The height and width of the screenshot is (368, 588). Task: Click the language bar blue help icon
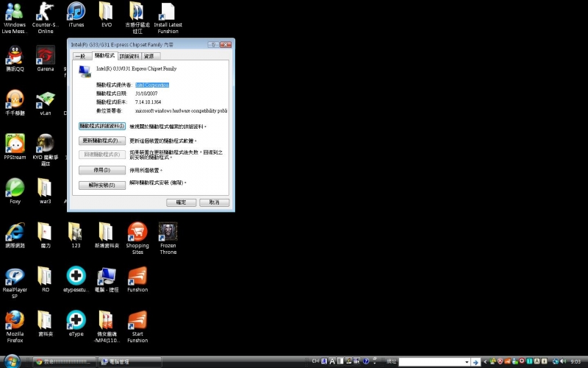click(x=366, y=361)
